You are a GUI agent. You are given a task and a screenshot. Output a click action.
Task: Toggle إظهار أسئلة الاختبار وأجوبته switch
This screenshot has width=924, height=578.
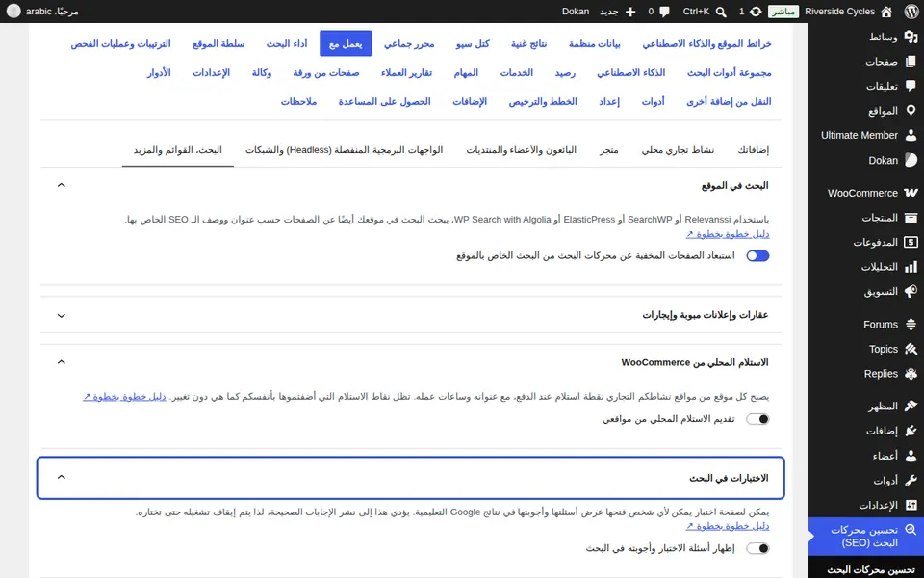(x=757, y=548)
